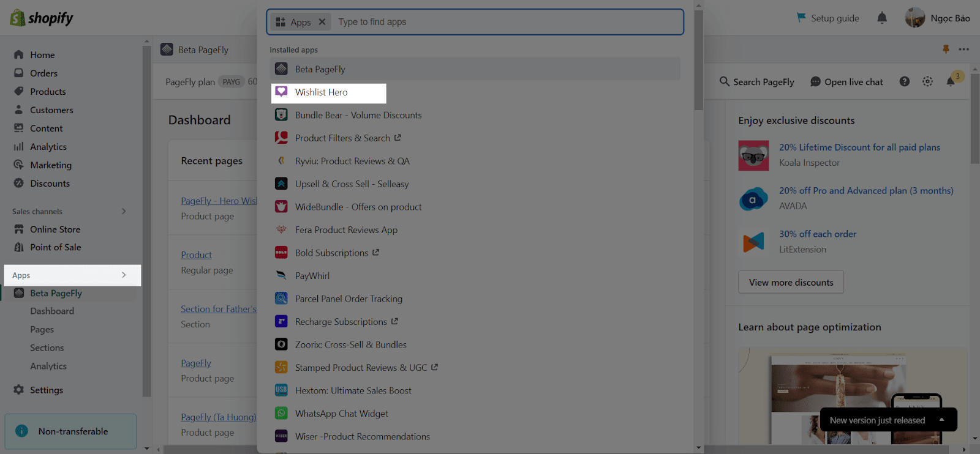
Task: Click the Orders inbox icon
Action: (x=19, y=73)
